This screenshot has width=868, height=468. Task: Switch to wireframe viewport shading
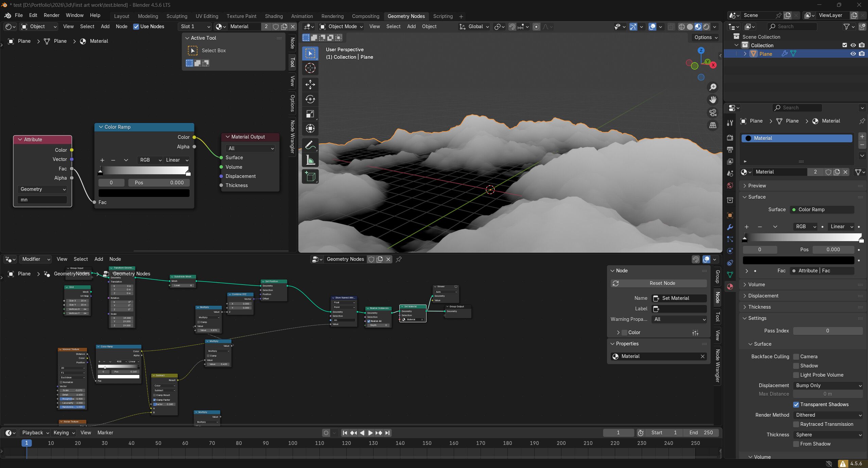click(x=681, y=27)
